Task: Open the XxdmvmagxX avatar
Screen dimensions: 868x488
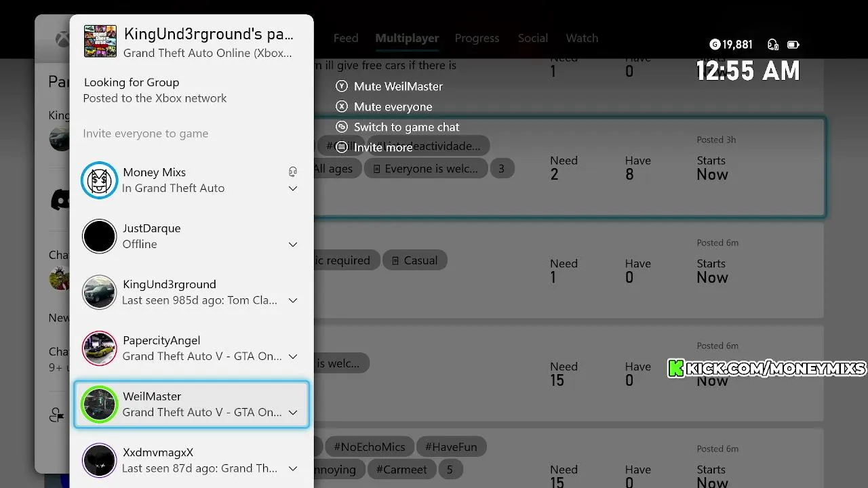Action: [x=100, y=461]
